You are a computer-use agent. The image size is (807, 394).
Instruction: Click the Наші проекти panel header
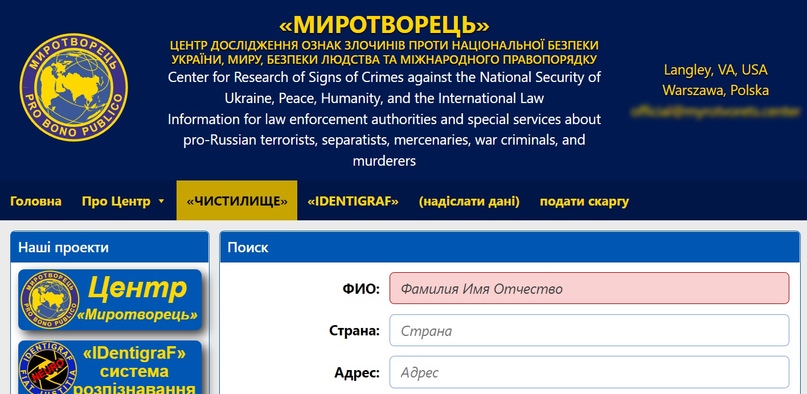(x=110, y=247)
